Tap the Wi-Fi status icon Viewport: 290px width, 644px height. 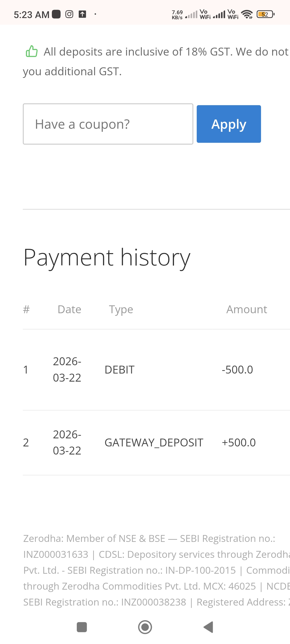247,14
